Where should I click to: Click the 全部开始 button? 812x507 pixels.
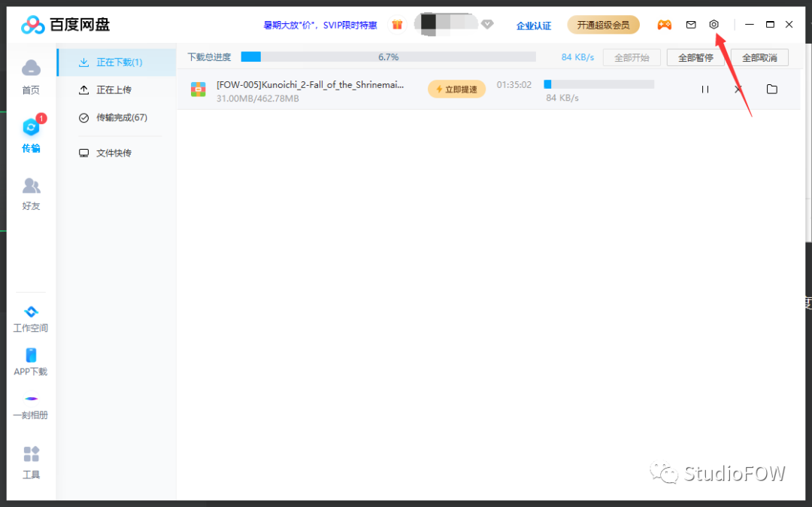pos(632,57)
